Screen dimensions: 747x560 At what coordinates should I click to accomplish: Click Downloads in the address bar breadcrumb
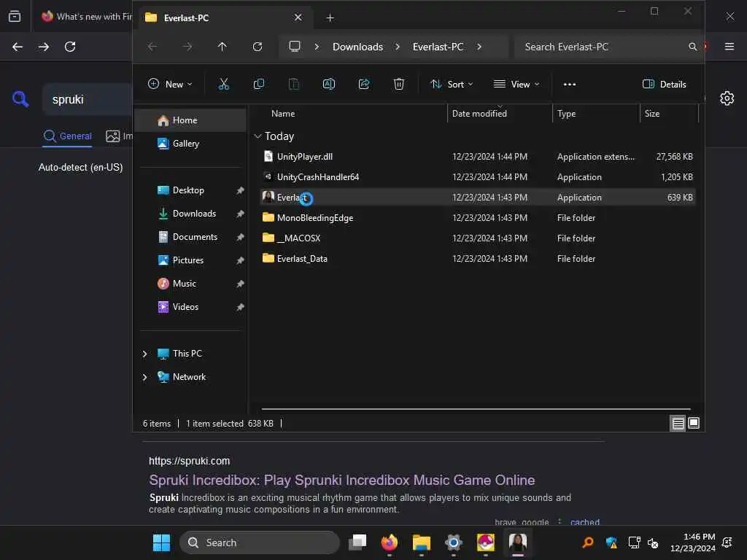[x=357, y=47]
